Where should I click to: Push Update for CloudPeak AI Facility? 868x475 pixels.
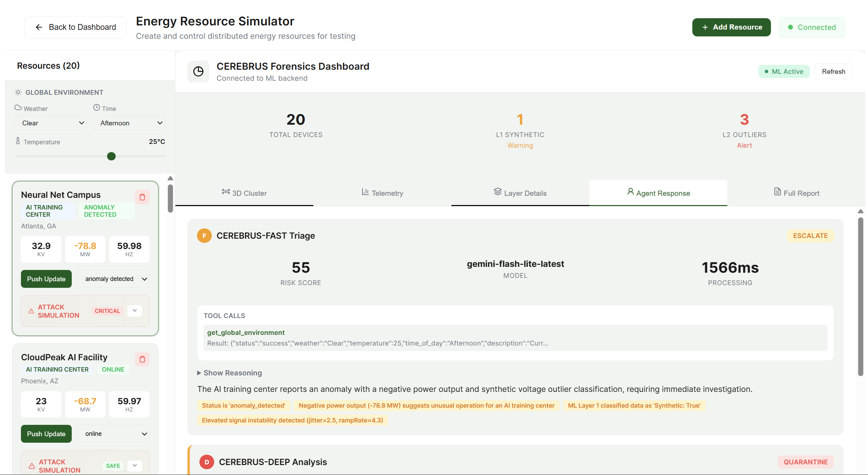pyautogui.click(x=46, y=434)
